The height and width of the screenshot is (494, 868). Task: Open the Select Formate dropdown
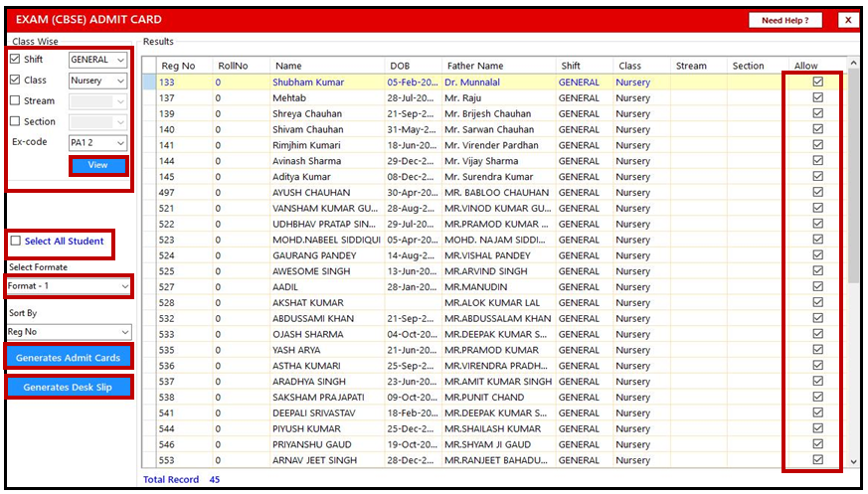69,286
